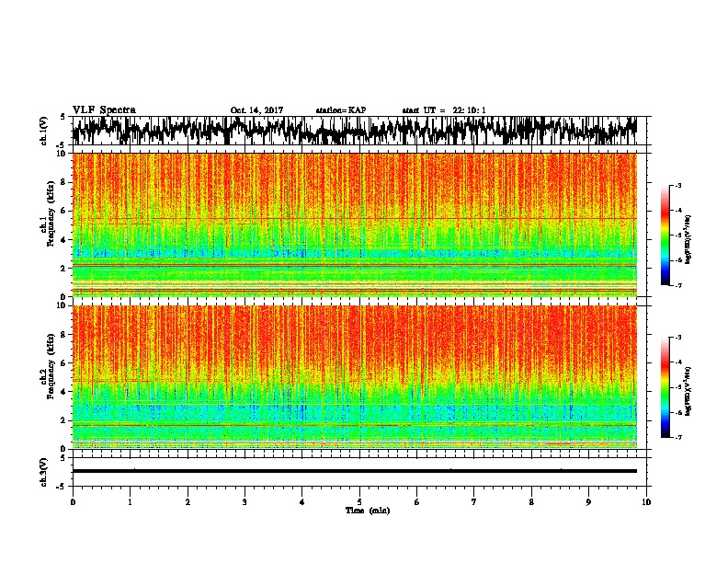Screen dimensions: 728x563
Task: Click the "2" kHz tick on ch.1 spectrogram
Action: pos(64,268)
